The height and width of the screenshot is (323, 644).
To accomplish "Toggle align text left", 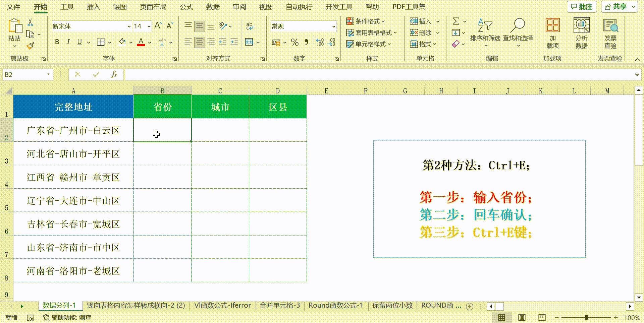I will [188, 42].
